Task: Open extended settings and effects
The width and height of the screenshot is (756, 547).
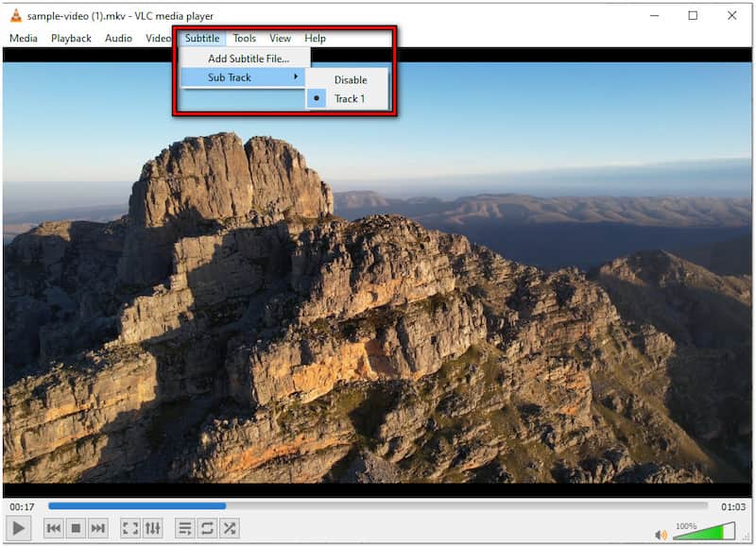Action: pyautogui.click(x=152, y=528)
